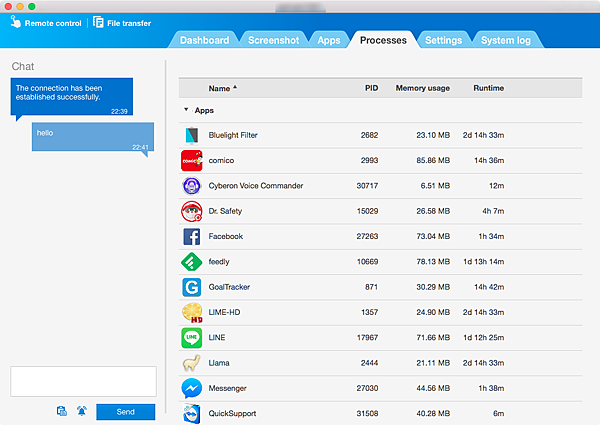600x425 pixels.
Task: Click memory value 73.04 MB
Action: pos(433,236)
